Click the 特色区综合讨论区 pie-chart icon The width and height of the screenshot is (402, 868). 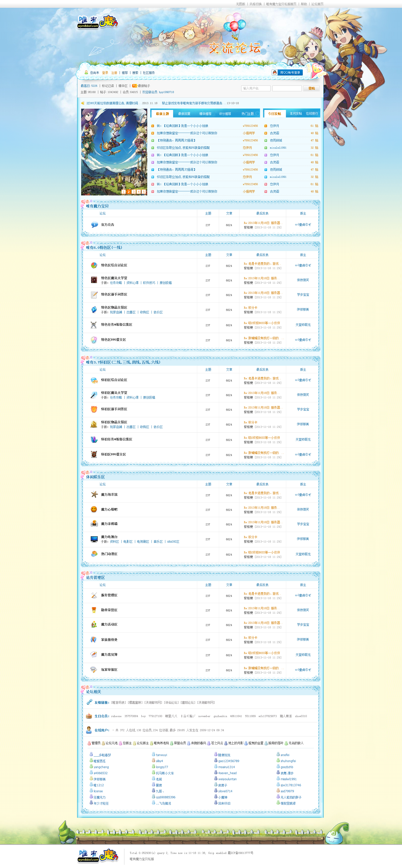94,266
